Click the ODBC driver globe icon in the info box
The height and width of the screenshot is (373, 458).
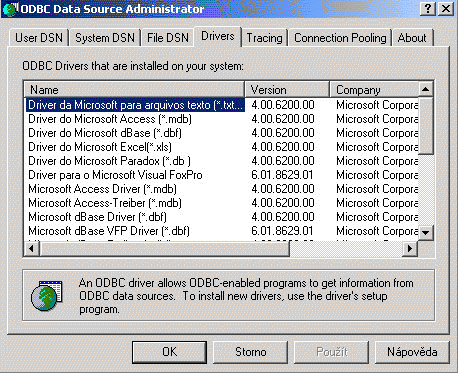47,295
